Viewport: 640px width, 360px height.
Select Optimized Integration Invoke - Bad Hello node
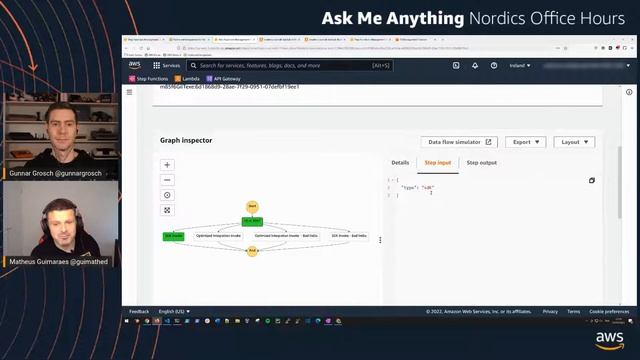click(x=286, y=236)
